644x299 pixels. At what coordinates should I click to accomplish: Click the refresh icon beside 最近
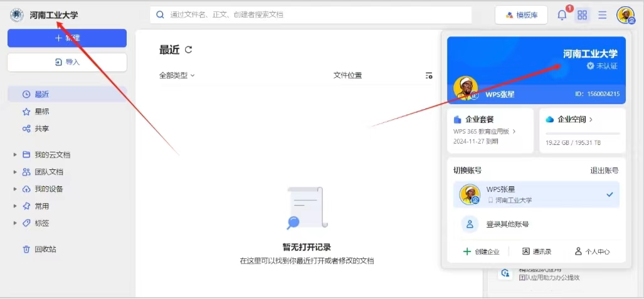pos(189,50)
